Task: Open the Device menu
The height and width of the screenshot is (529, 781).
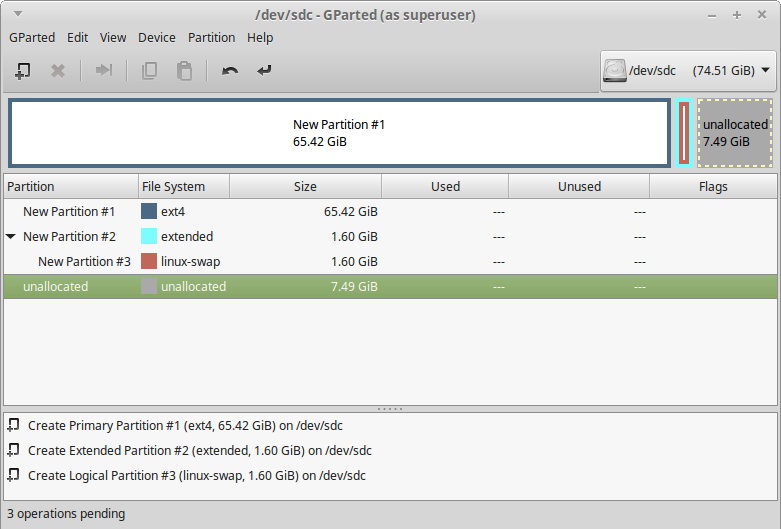Action: click(157, 38)
